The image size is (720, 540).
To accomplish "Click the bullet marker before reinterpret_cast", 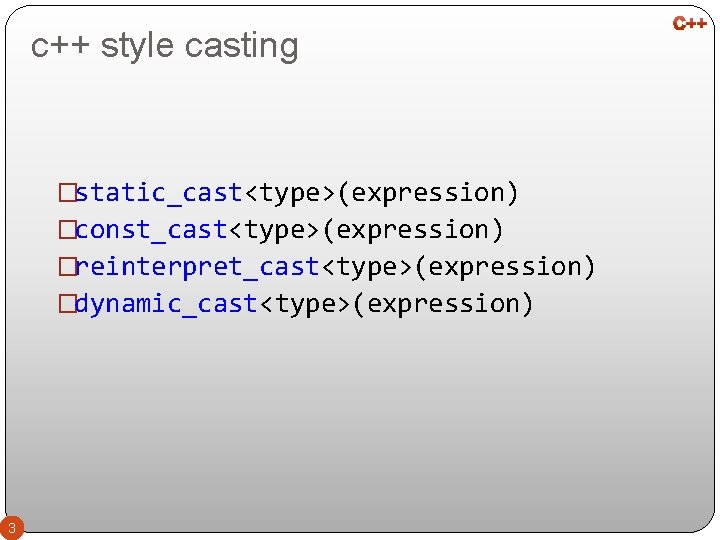I will [67, 266].
